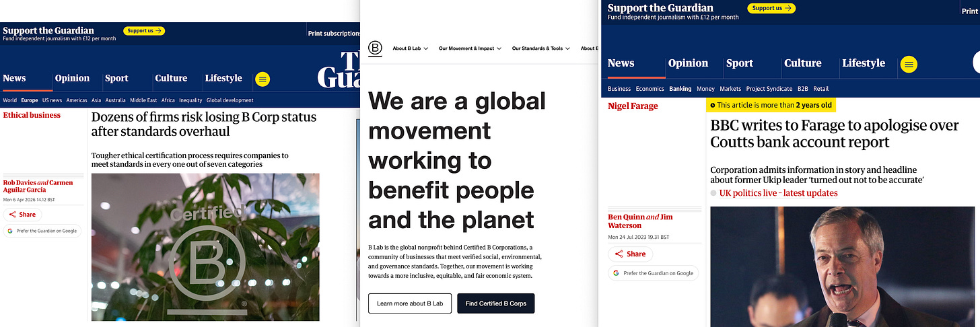Expand Our Standards & Tools dropdown
The width and height of the screenshot is (980, 327).
540,48
